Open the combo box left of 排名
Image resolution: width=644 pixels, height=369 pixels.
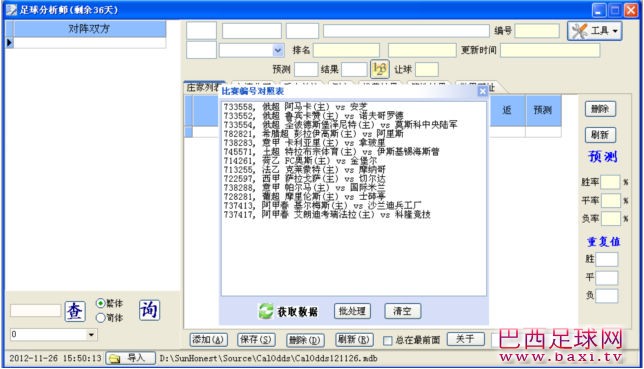coord(251,50)
